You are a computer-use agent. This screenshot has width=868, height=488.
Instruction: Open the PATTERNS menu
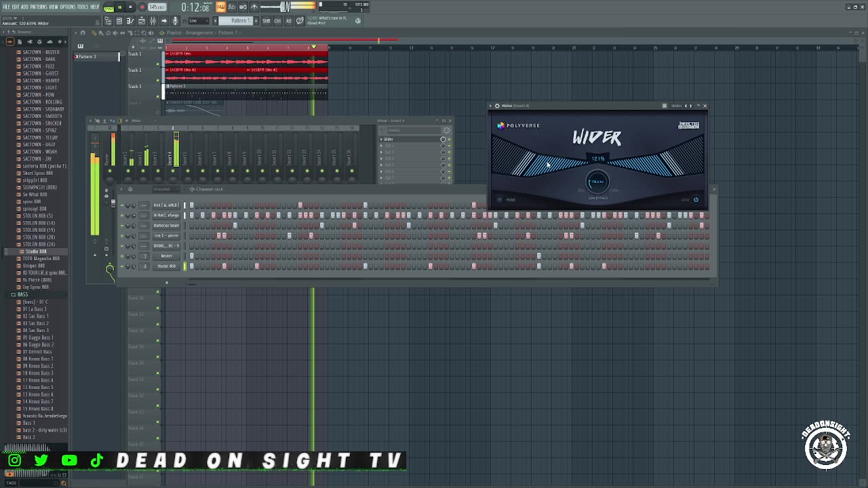coord(38,7)
